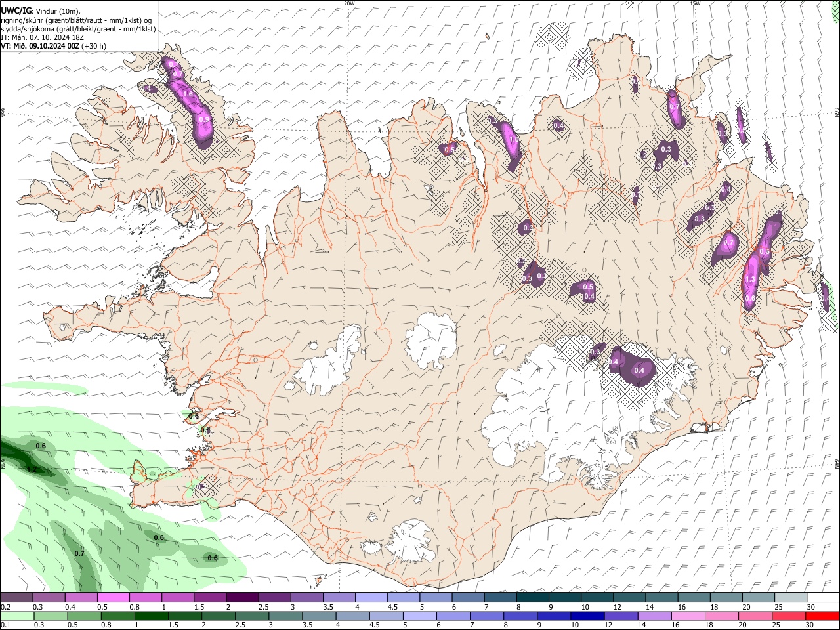Select the pale grey 25 legend swatch
Image resolution: width=840 pixels, height=630 pixels.
(791, 598)
